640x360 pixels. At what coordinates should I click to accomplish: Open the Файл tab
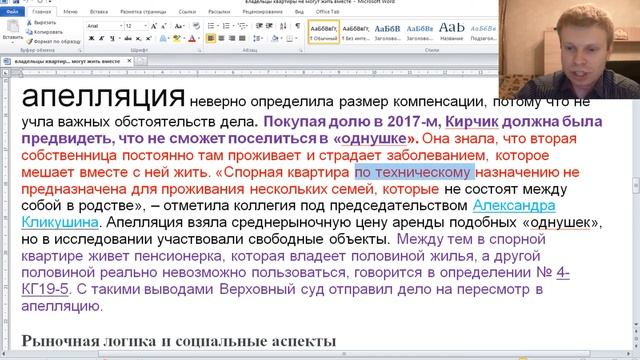click(12, 12)
